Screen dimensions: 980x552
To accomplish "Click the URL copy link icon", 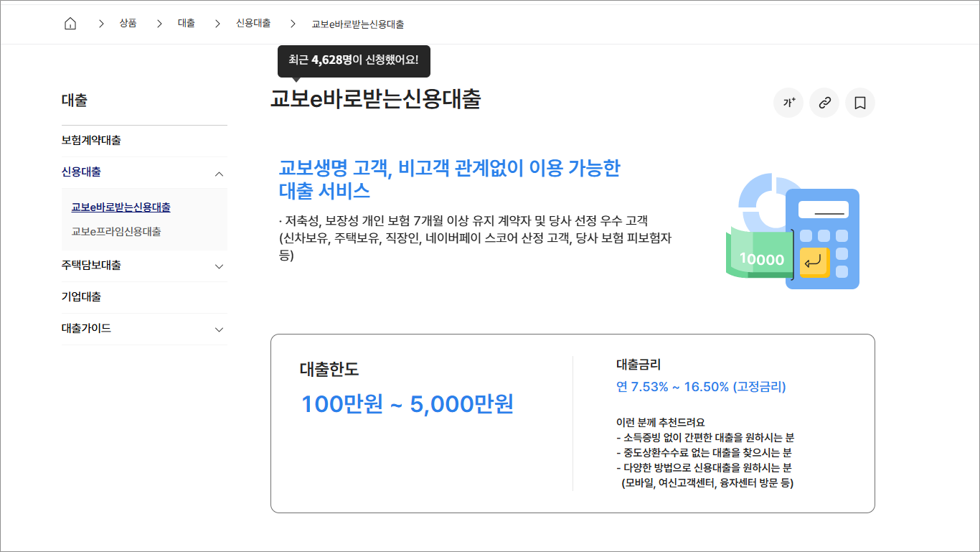I will click(824, 103).
